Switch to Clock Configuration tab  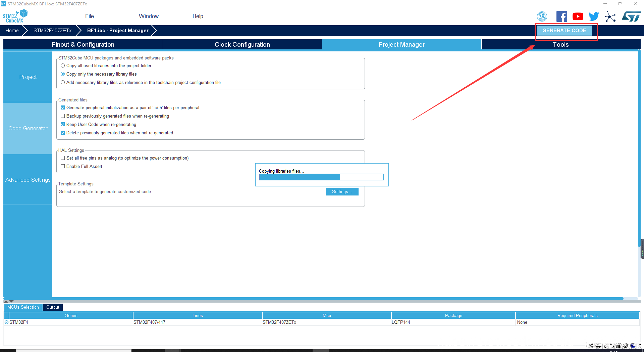(x=242, y=44)
